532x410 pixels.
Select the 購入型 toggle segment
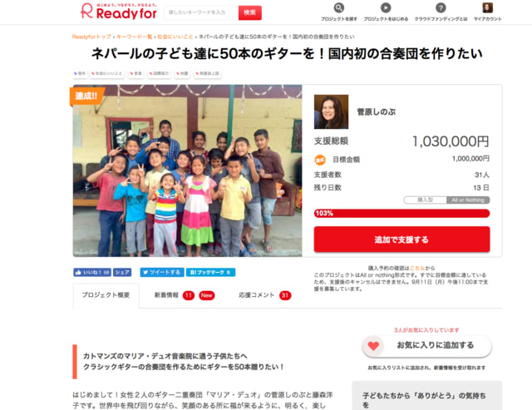[425, 200]
